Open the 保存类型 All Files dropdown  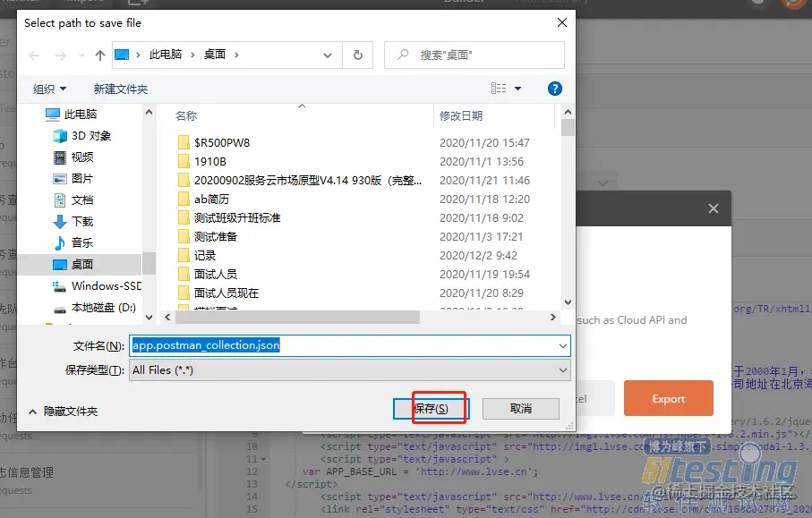click(349, 370)
